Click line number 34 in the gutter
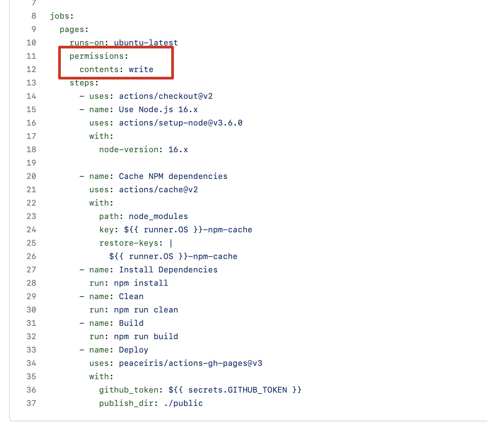 pos(31,363)
